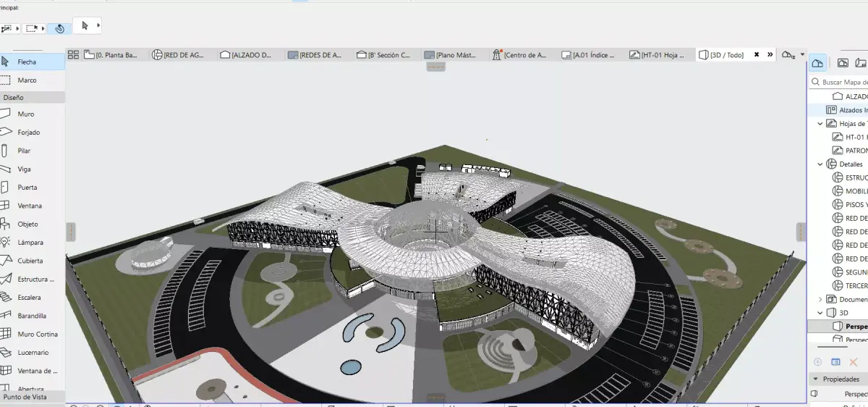Image resolution: width=868 pixels, height=407 pixels.
Task: Pick the Objeto object tool
Action: (32, 225)
